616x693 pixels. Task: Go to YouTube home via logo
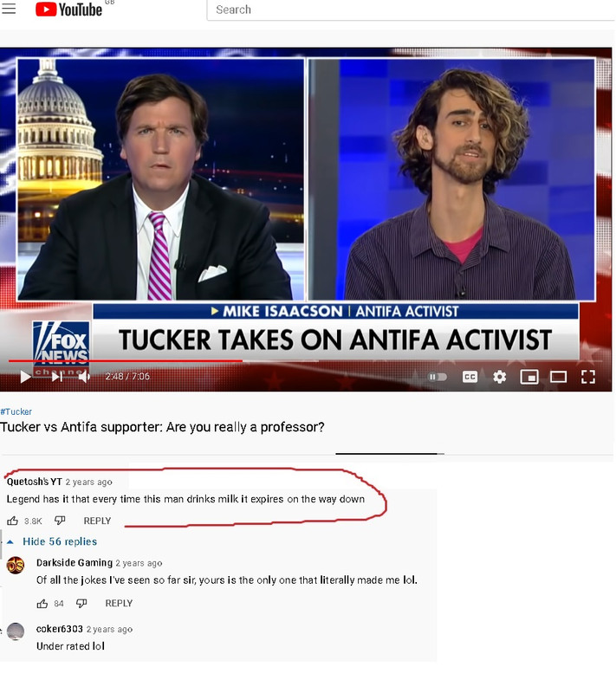pos(69,10)
